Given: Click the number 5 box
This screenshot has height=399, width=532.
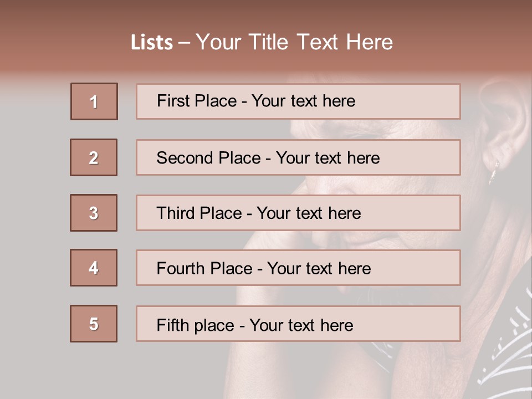Looking at the screenshot, I should click(x=94, y=324).
